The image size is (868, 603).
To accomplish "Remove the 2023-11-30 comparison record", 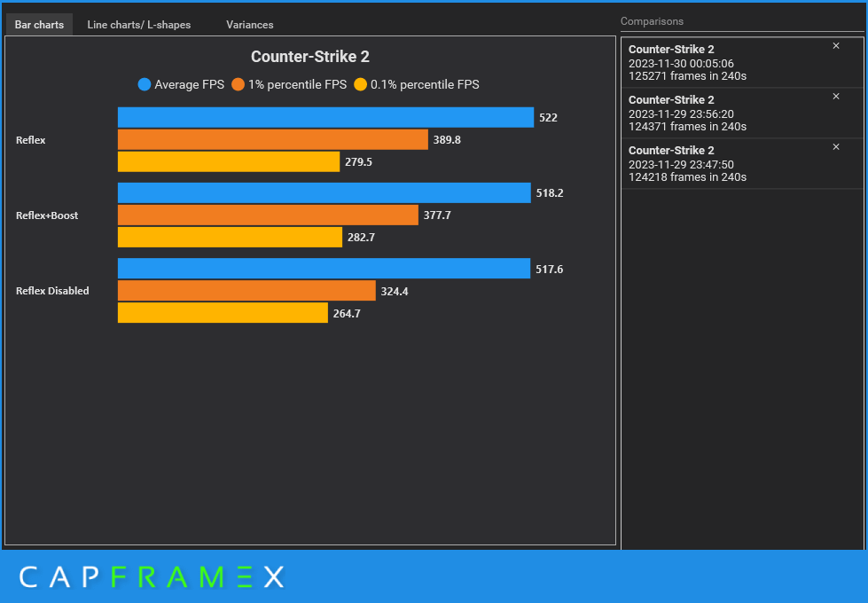I will (x=835, y=46).
